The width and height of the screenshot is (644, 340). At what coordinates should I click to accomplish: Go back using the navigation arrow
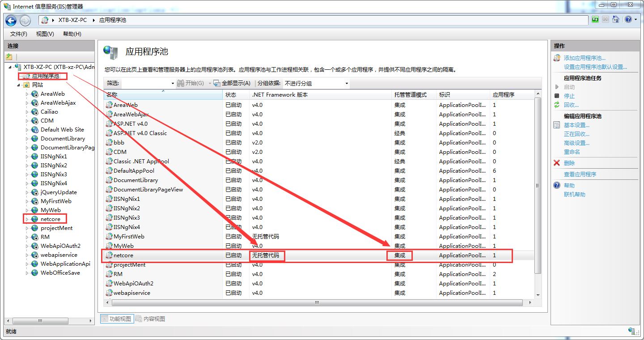click(11, 20)
